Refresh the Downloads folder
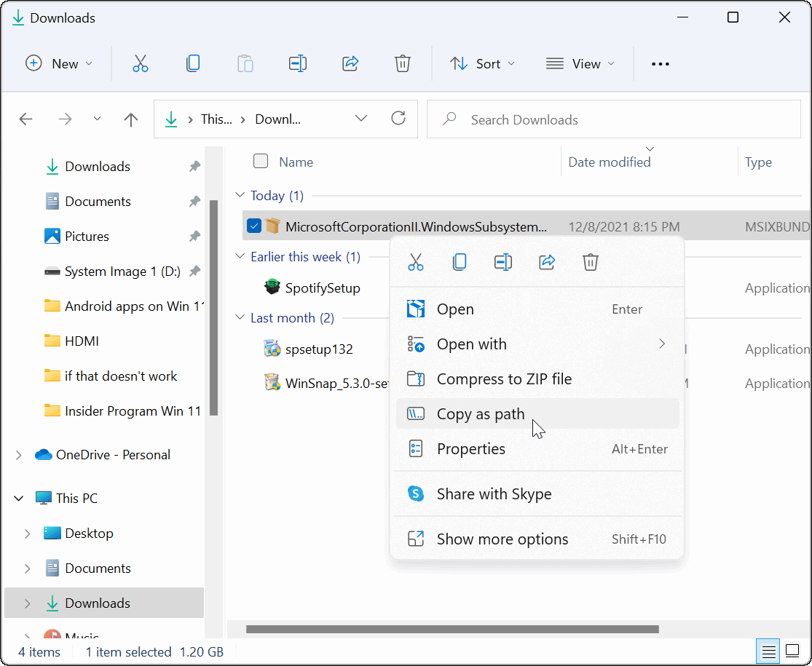This screenshot has height=666, width=812. tap(398, 119)
